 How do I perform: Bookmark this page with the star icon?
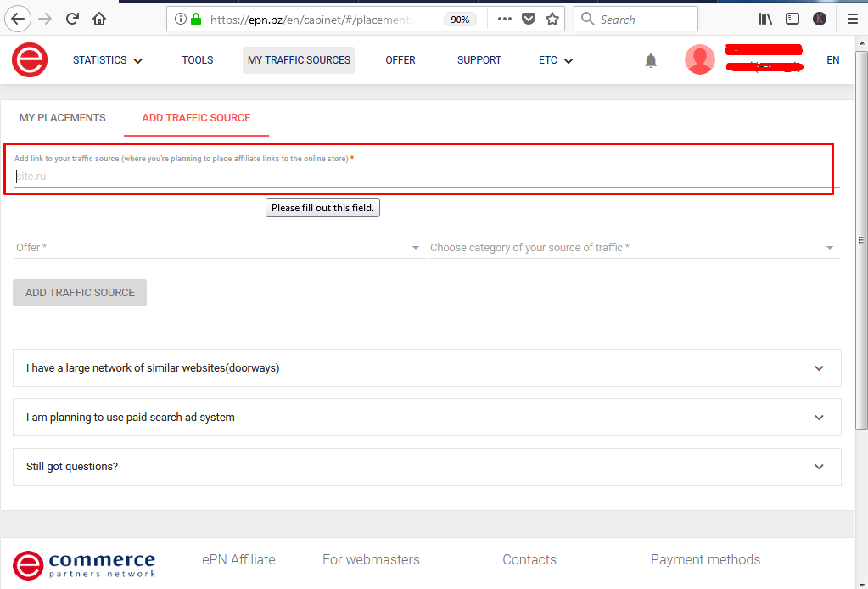[551, 18]
